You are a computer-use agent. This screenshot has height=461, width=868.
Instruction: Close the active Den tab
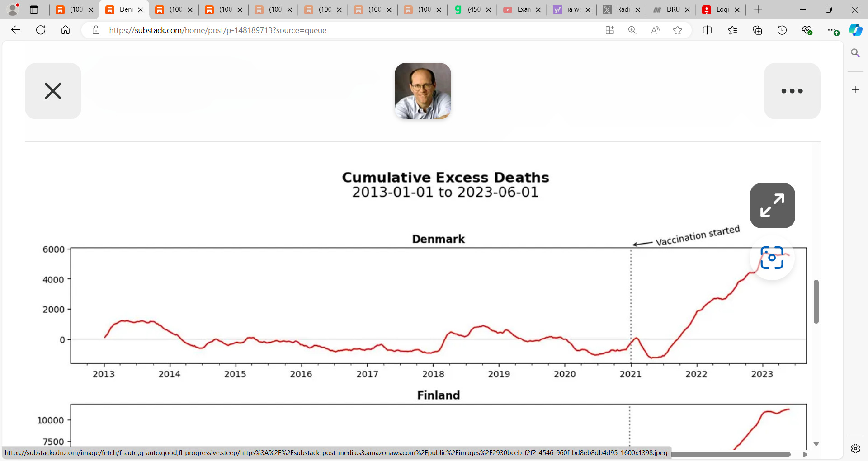click(140, 9)
